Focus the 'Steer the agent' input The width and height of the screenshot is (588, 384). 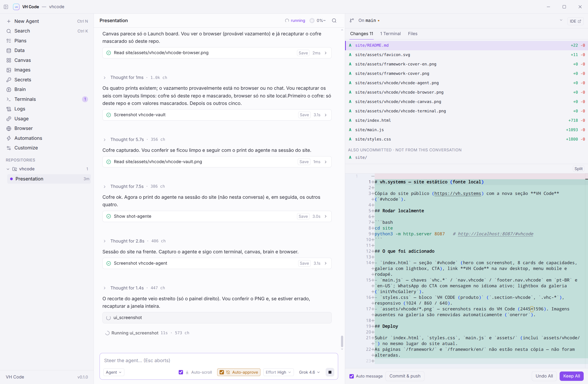pos(219,360)
